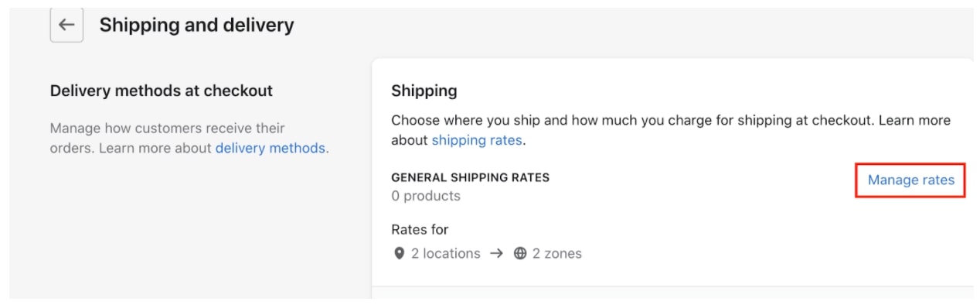
Task: Follow the shipping rates help link
Action: [477, 141]
